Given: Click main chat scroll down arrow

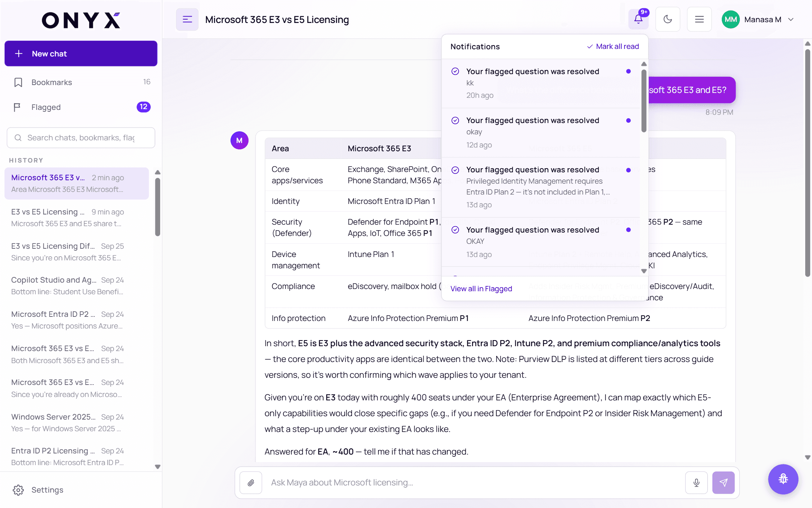Looking at the screenshot, I should [x=807, y=458].
